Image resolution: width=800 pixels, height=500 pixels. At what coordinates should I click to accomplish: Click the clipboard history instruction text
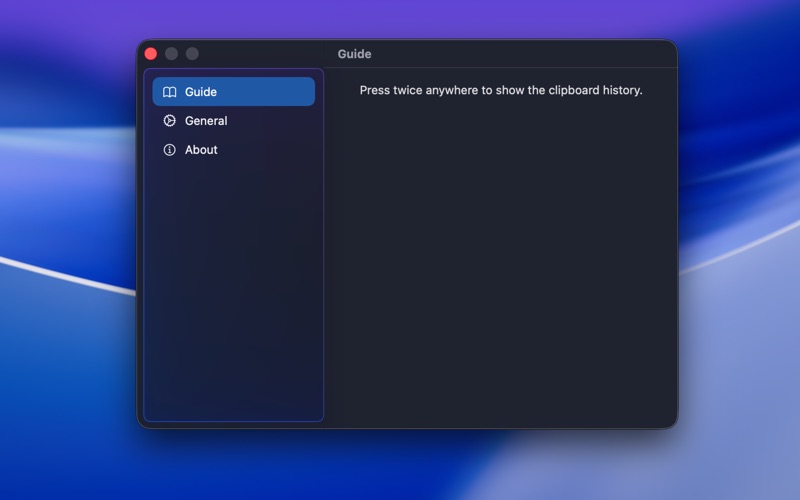tap(501, 90)
